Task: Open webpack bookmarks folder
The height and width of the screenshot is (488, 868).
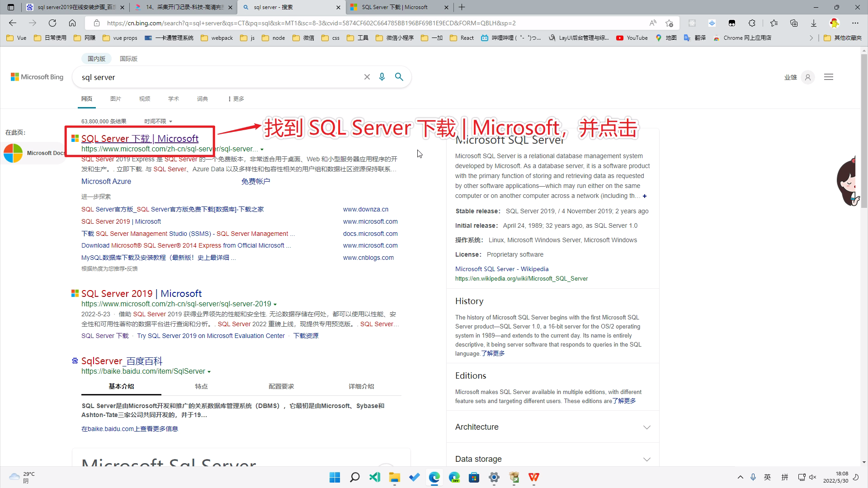Action: click(217, 38)
